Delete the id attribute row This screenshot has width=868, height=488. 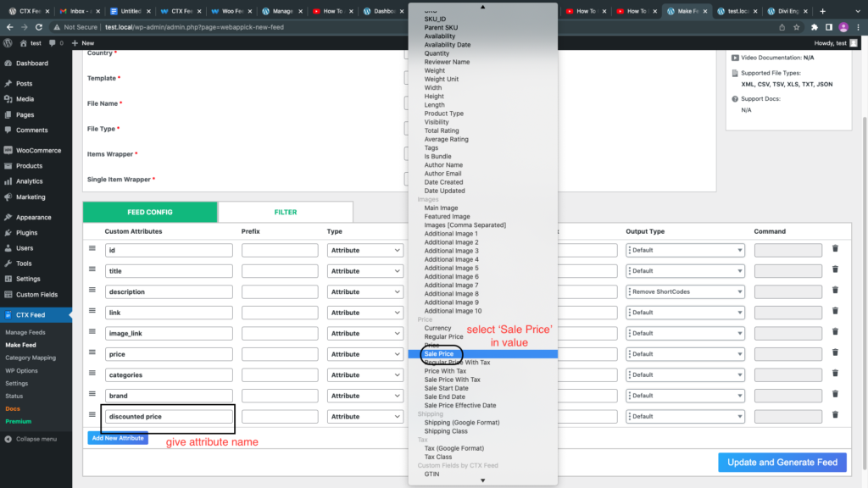pos(835,249)
